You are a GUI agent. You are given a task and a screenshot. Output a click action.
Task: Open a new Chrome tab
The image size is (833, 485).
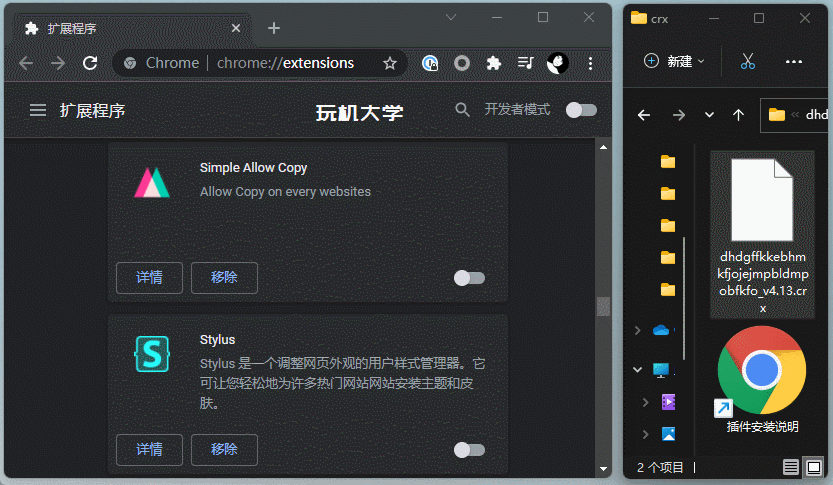point(274,28)
